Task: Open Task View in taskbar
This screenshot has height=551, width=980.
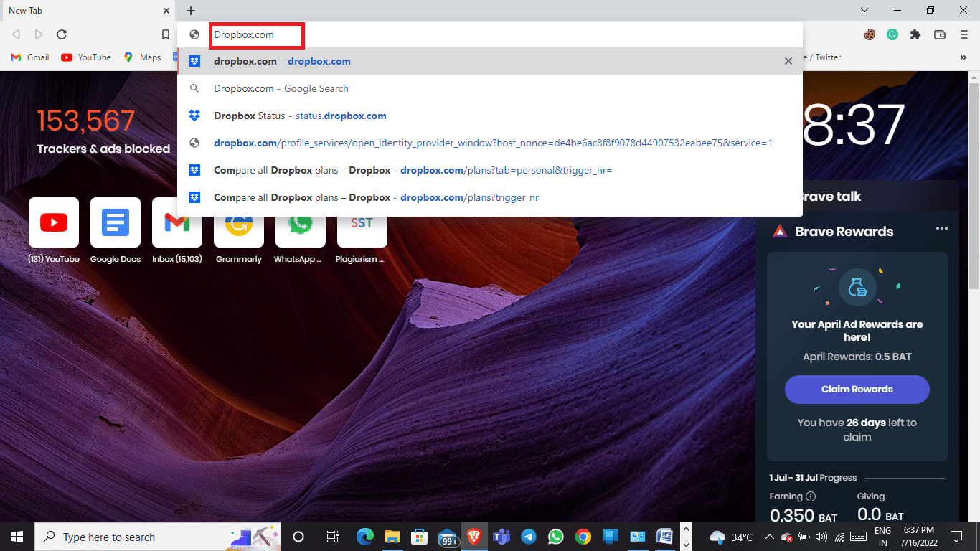Action: pos(332,537)
